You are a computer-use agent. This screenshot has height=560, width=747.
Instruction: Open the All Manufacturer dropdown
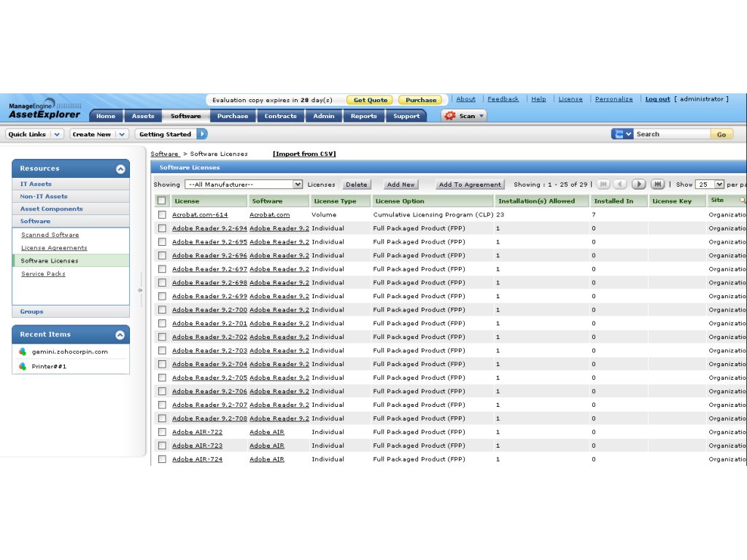click(x=244, y=184)
